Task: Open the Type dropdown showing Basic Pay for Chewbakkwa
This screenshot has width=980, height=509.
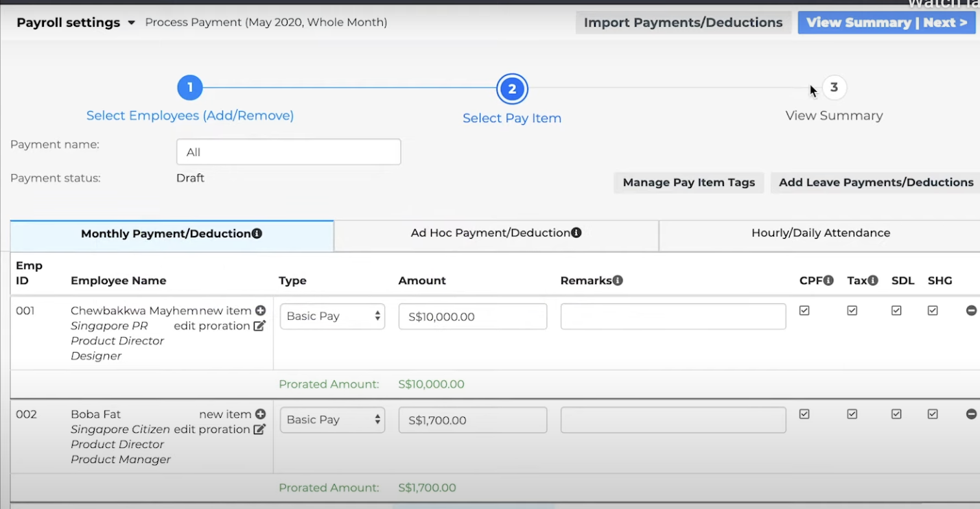Action: tap(332, 316)
